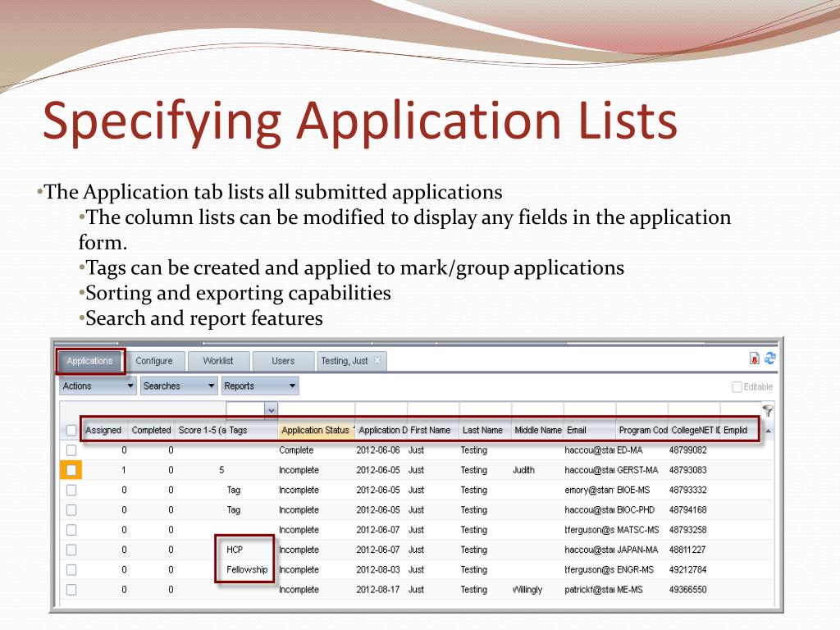
Task: Click the Fellowship tag cell
Action: [247, 569]
